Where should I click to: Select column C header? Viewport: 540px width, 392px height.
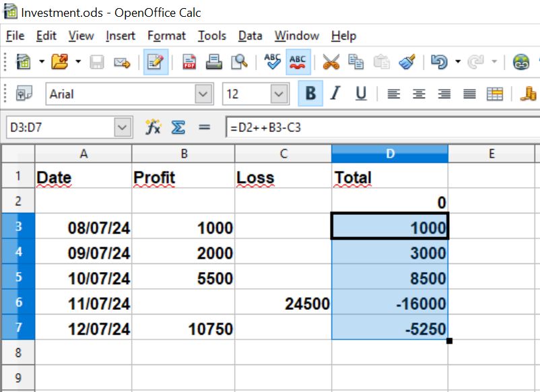click(x=283, y=154)
